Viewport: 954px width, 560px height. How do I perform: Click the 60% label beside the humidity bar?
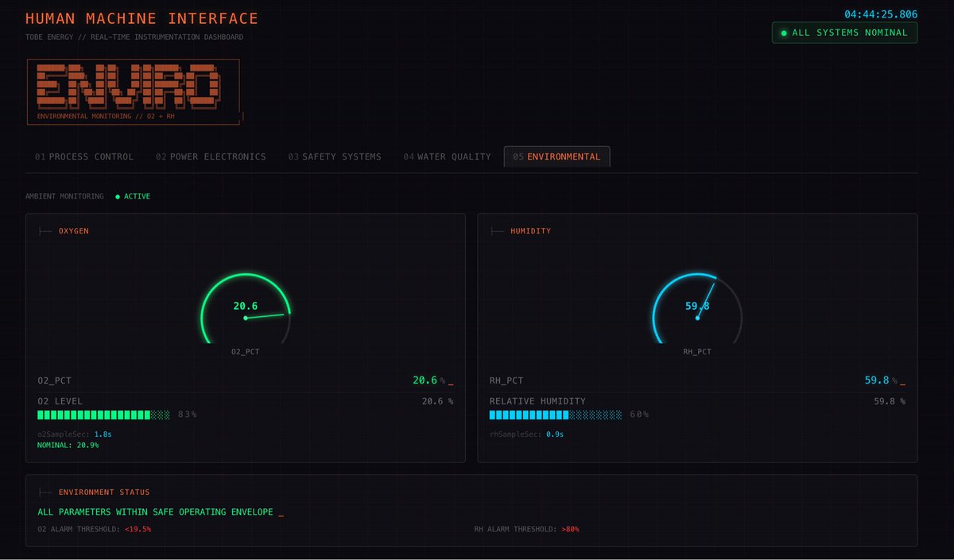coord(639,415)
